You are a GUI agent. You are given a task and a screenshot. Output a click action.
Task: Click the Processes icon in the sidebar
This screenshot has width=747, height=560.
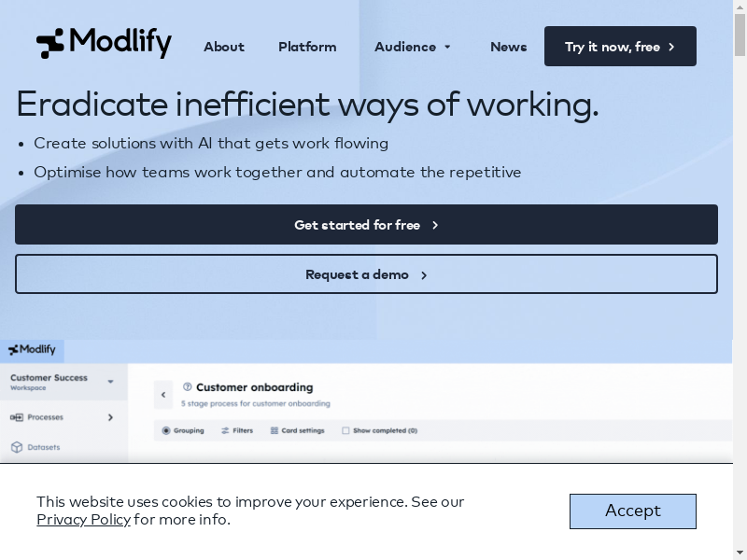pos(17,417)
